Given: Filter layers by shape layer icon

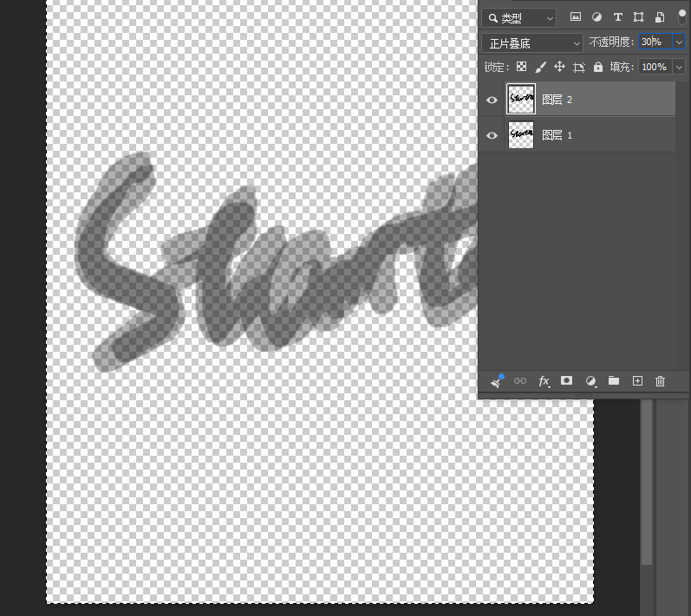Looking at the screenshot, I should click(638, 17).
